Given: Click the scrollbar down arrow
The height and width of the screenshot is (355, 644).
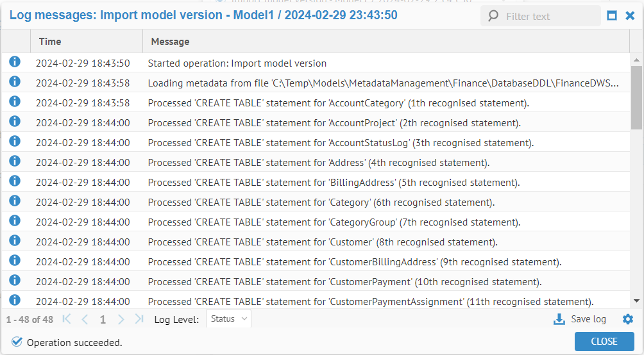Looking at the screenshot, I should [636, 301].
